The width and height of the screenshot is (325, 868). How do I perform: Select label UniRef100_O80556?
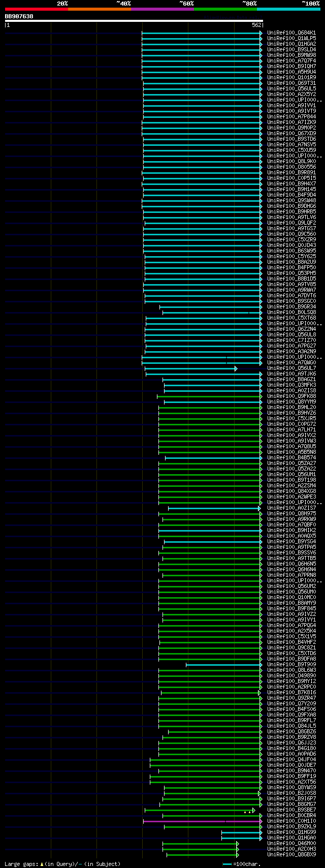[291, 167]
